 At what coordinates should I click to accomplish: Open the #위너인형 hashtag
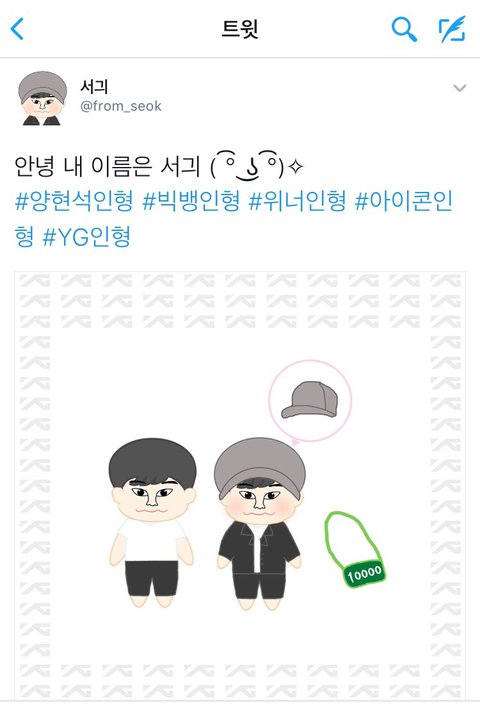tap(297, 201)
